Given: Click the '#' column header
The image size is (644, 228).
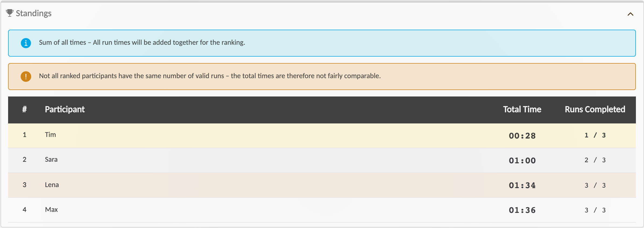Looking at the screenshot, I should (25, 109).
